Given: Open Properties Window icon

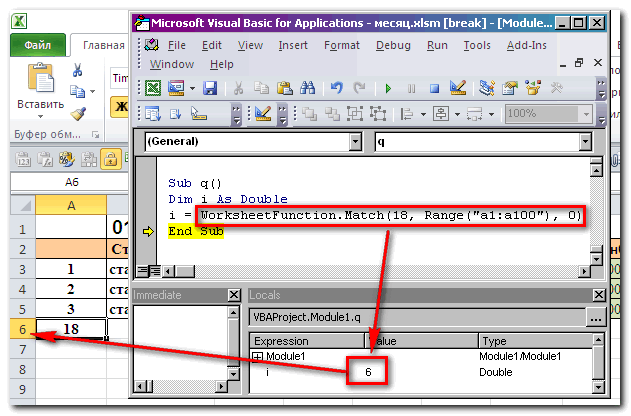Looking at the screenshot, I should point(510,88).
